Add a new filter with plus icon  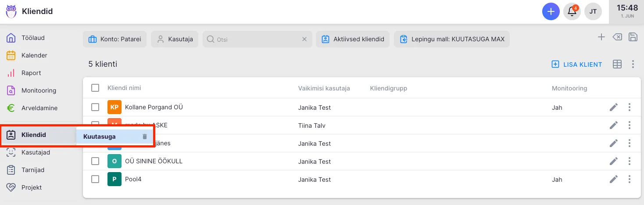[x=601, y=37]
